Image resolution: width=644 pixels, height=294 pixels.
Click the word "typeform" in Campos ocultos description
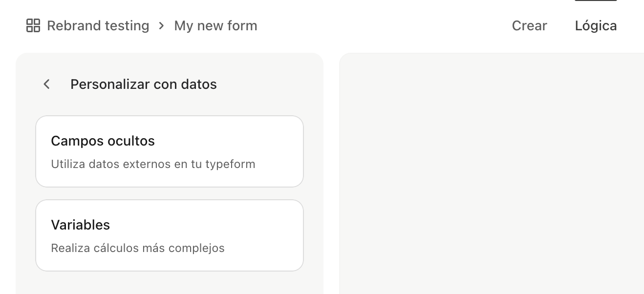tap(230, 164)
